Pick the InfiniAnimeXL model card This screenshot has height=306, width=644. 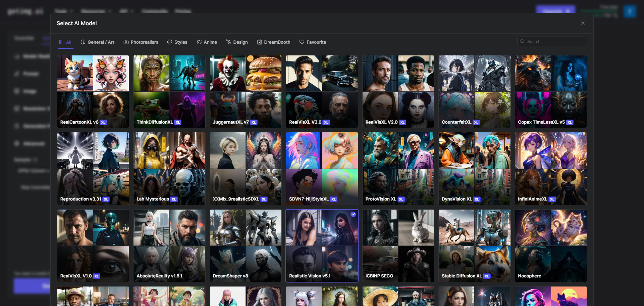(x=551, y=169)
